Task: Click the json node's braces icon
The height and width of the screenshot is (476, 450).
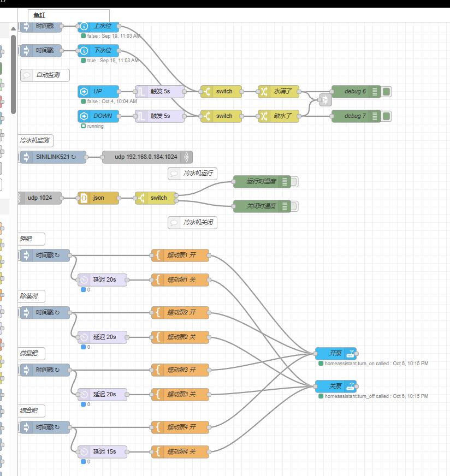Action: pyautogui.click(x=84, y=198)
